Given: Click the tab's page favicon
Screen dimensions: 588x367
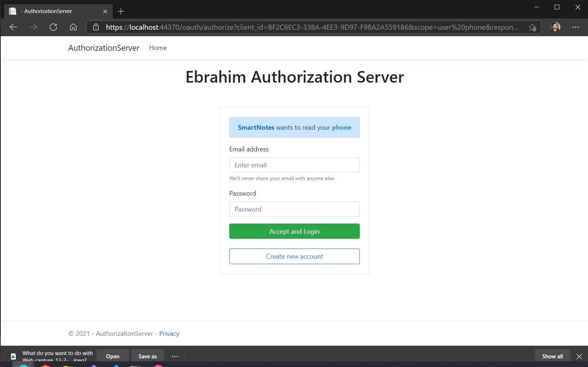Looking at the screenshot, I should [x=13, y=11].
